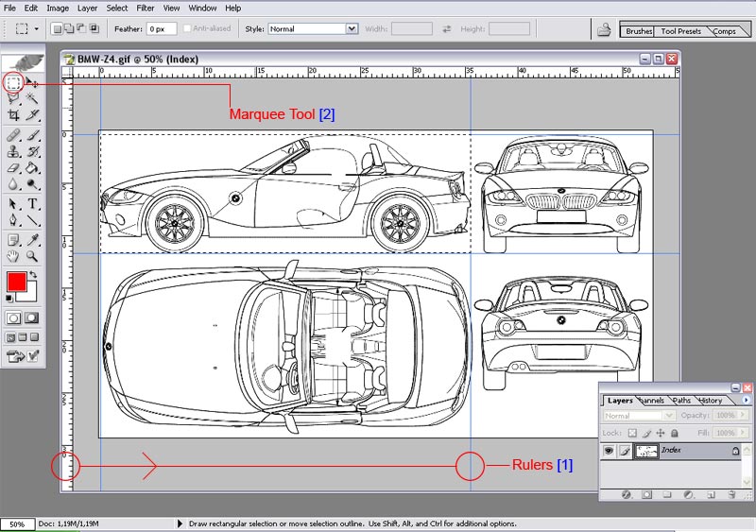Open the Tool Presets palette tab
Image resolution: width=756 pixels, height=532 pixels.
(680, 31)
